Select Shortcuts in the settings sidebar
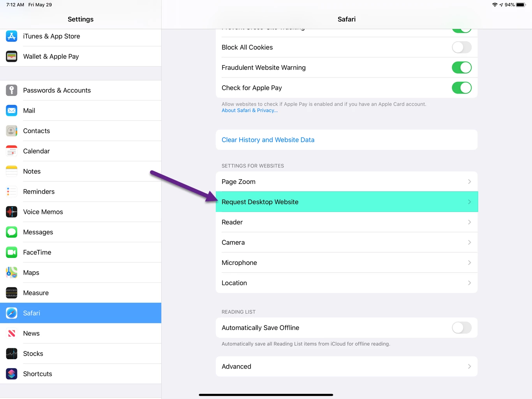 click(81, 374)
